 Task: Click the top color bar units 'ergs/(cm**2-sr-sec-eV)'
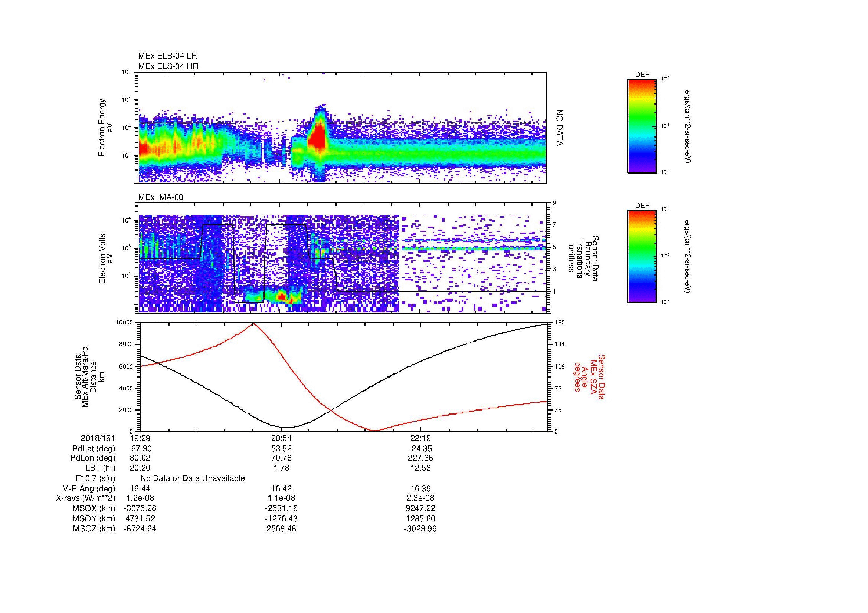(687, 126)
